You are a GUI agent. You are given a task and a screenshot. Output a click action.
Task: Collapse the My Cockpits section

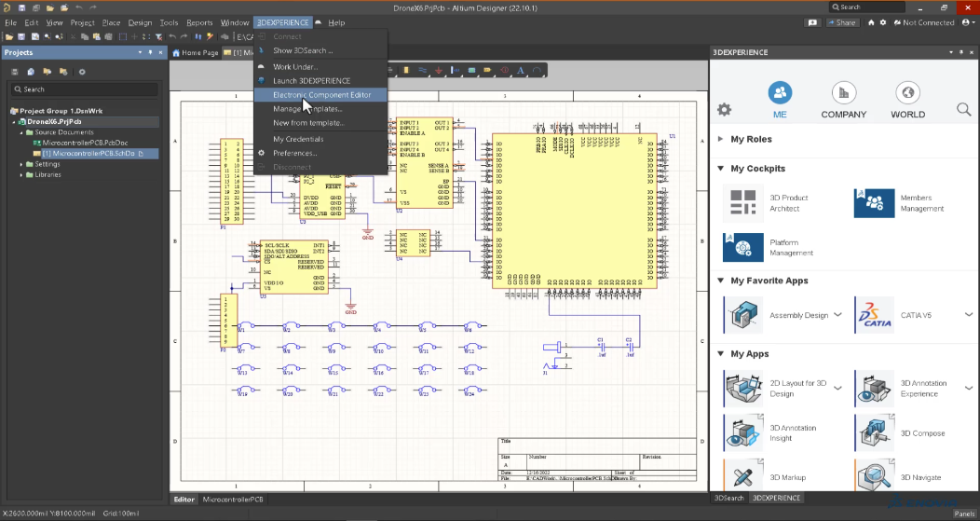(721, 169)
